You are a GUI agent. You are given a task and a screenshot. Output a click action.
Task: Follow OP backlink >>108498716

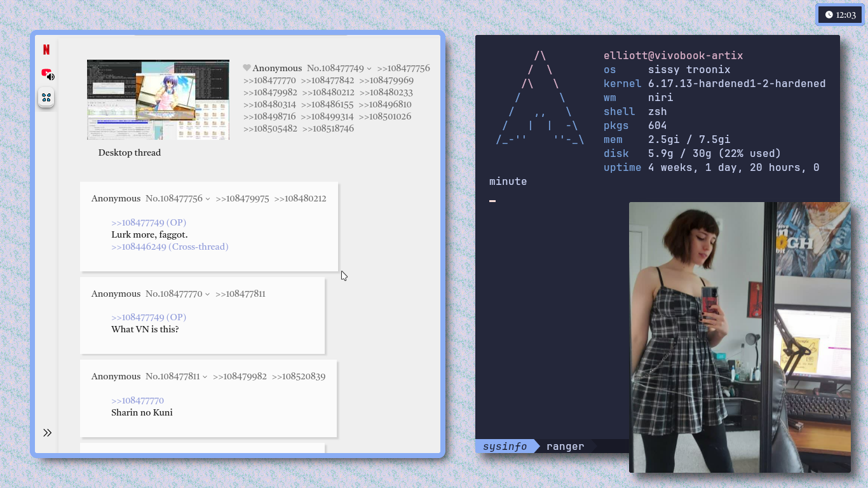point(269,116)
